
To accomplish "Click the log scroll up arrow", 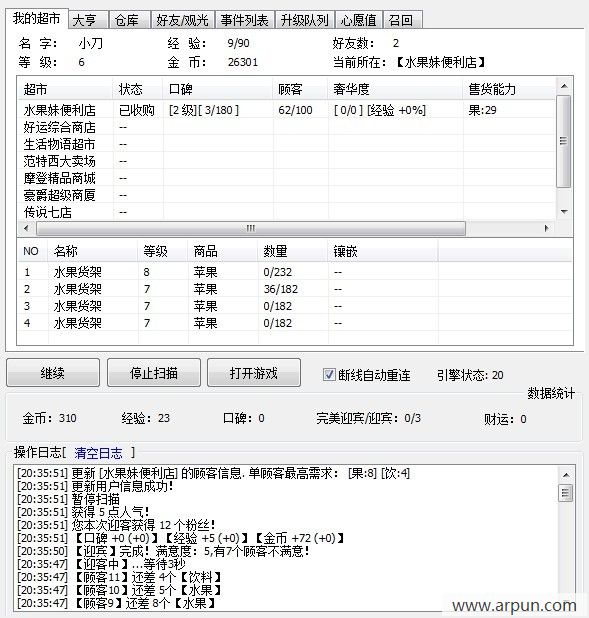I will click(x=566, y=475).
